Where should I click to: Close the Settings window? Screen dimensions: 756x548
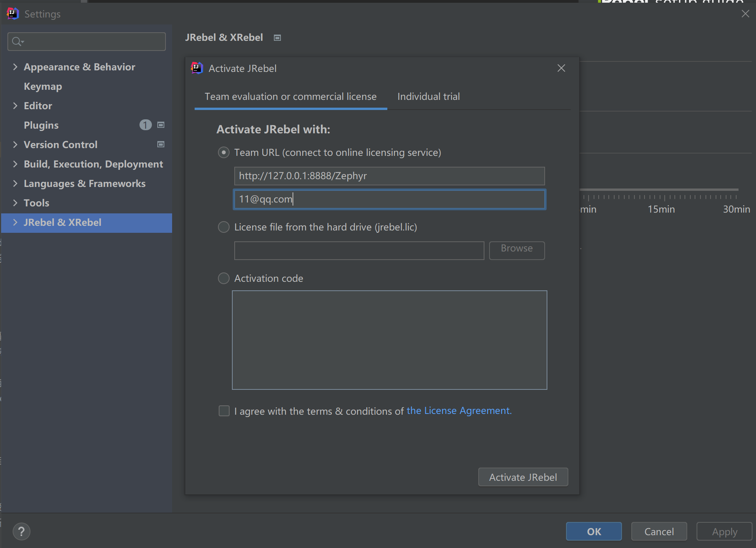click(x=745, y=14)
